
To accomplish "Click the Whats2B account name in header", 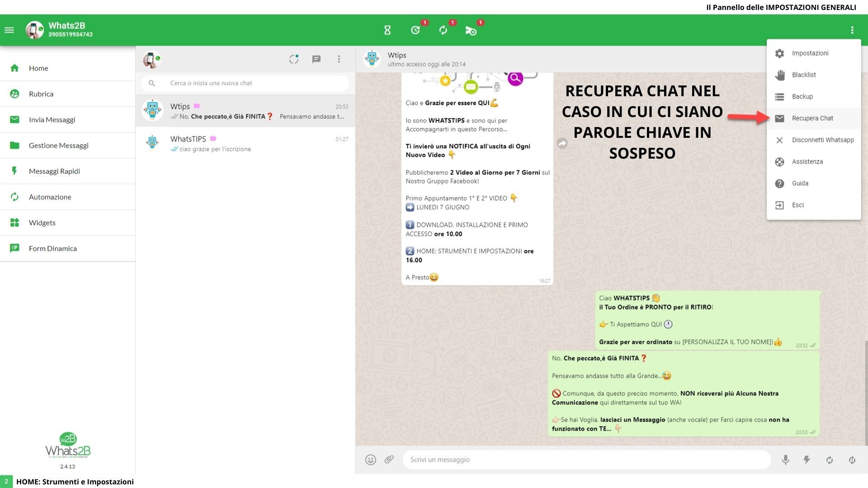I will click(67, 26).
